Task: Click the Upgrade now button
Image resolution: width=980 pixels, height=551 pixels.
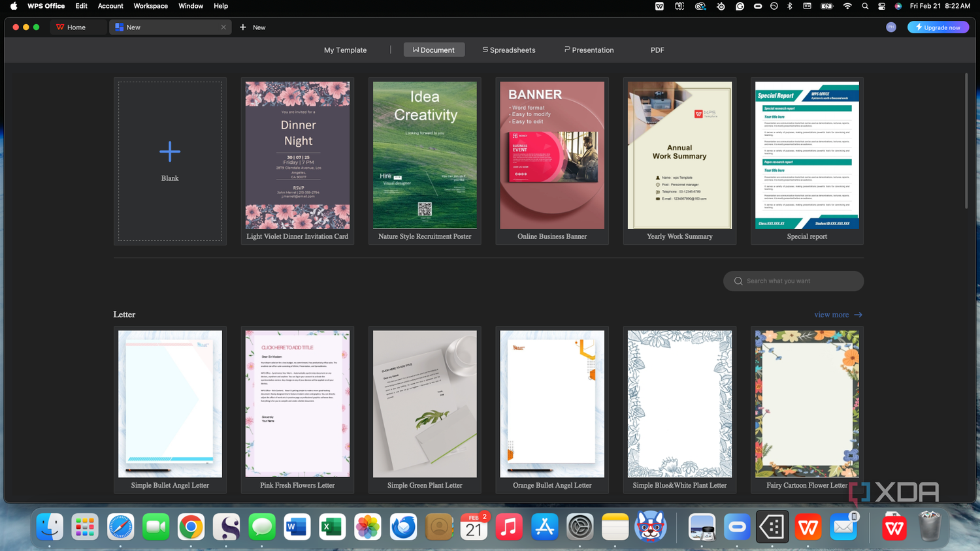Action: 938,27
